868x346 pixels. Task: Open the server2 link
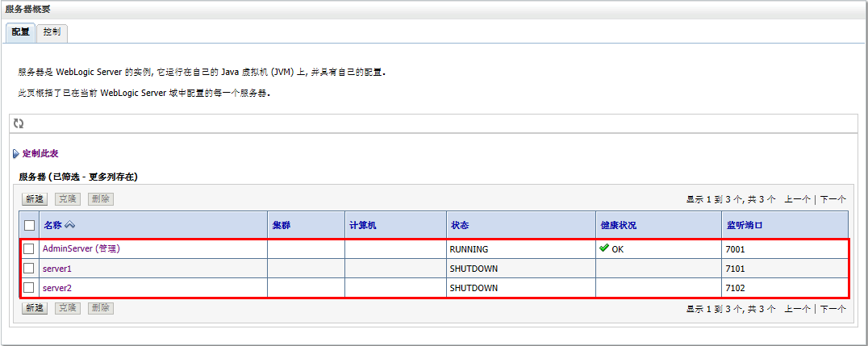(x=57, y=288)
